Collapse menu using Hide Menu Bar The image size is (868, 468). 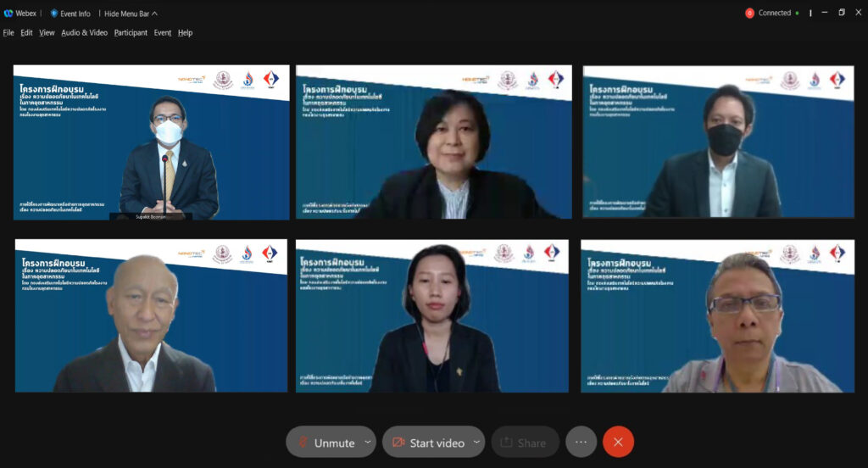click(131, 14)
